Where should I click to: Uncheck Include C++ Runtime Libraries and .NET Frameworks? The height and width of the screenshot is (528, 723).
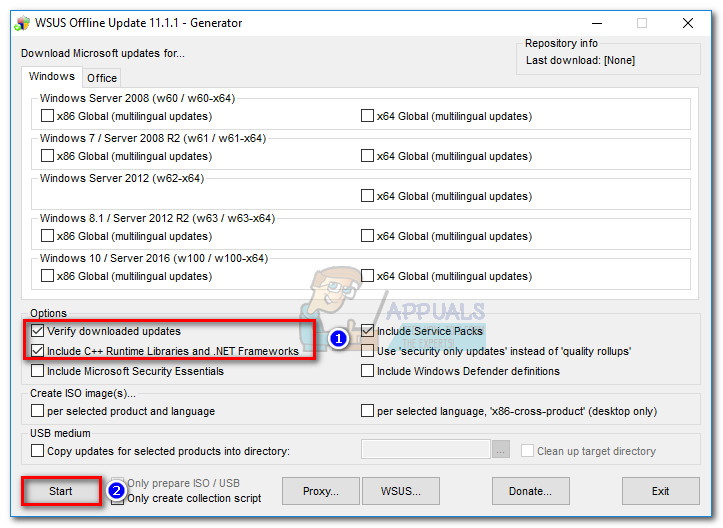pyautogui.click(x=37, y=350)
